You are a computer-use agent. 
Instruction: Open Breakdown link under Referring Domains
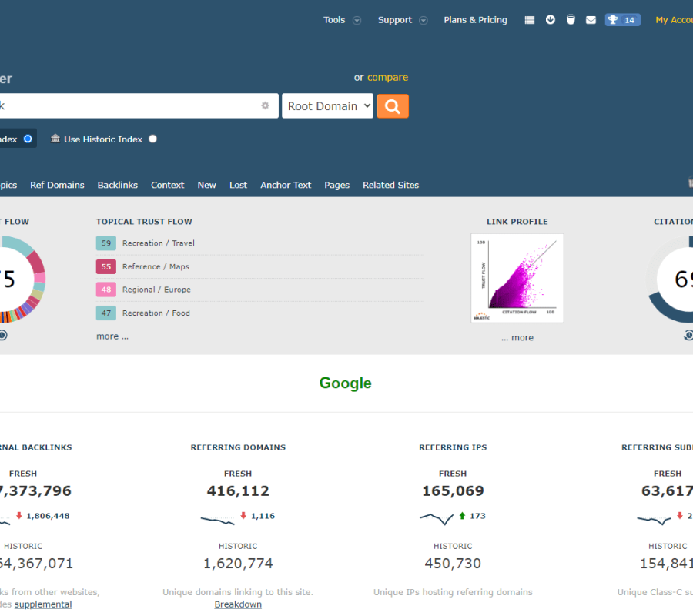(x=238, y=604)
